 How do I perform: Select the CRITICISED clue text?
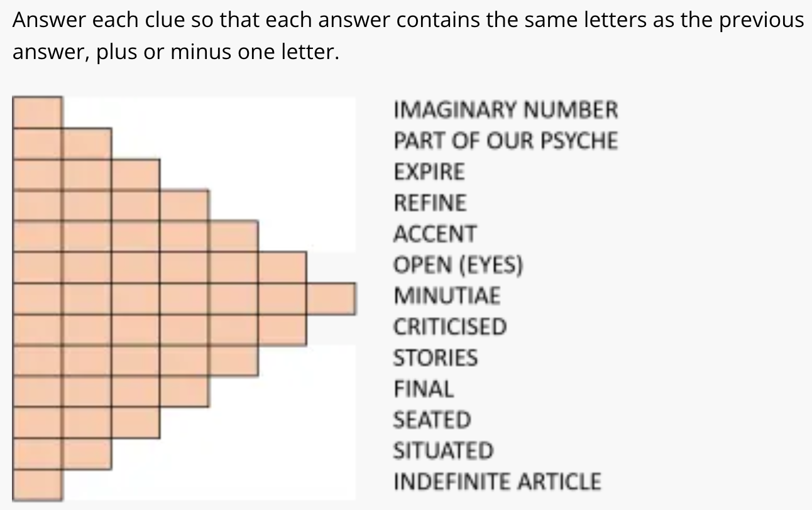coord(449,327)
